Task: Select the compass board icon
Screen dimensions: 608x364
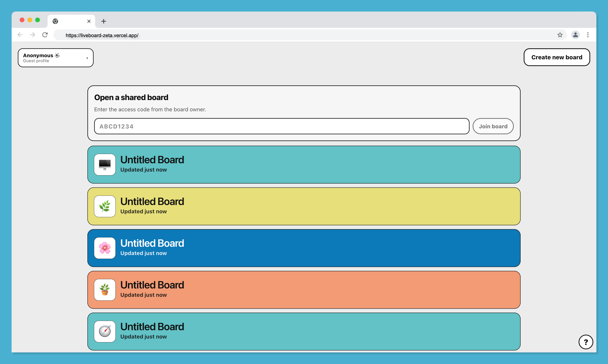Action: point(105,331)
